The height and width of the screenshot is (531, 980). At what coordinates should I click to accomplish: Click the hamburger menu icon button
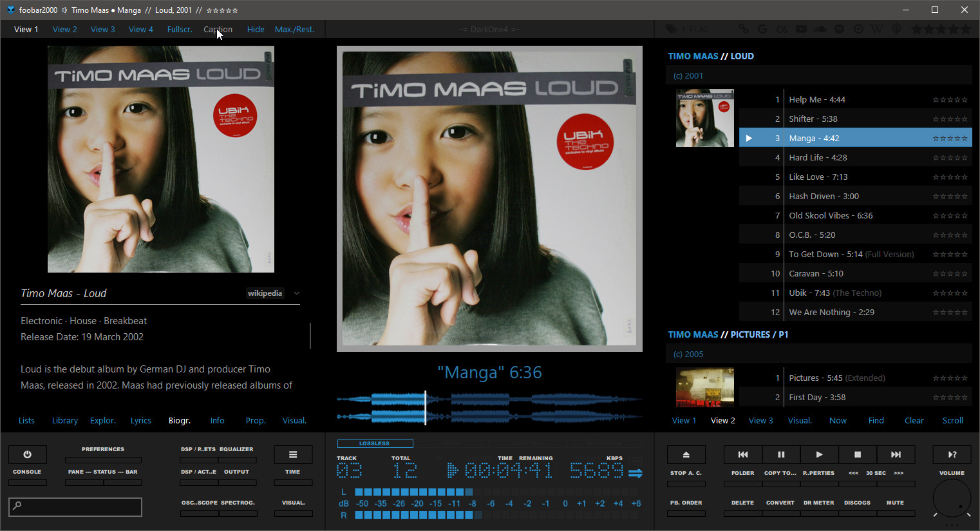click(x=293, y=454)
